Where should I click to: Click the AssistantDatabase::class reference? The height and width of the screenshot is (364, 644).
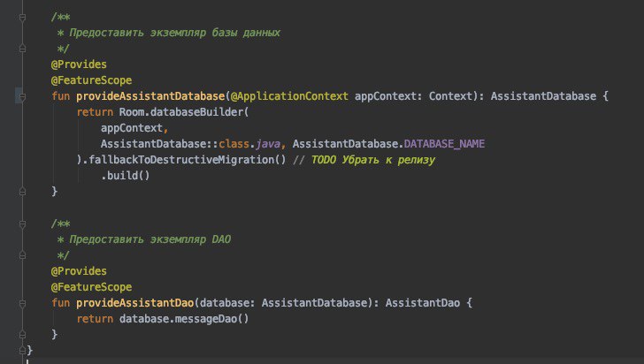[174, 144]
